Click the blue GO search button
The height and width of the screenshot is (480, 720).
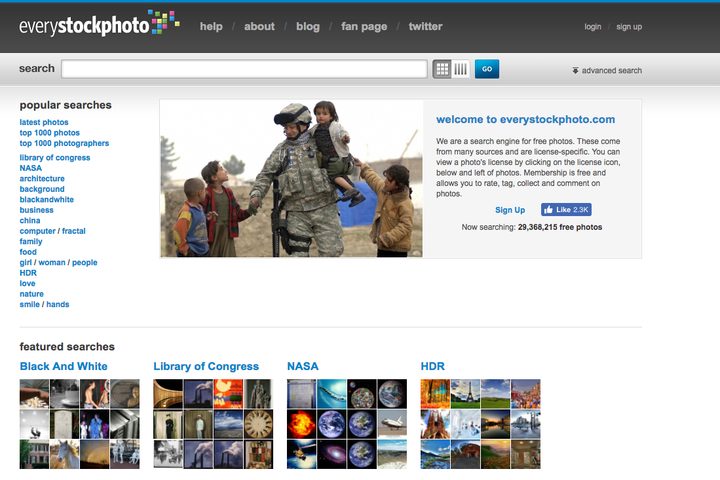pos(487,69)
